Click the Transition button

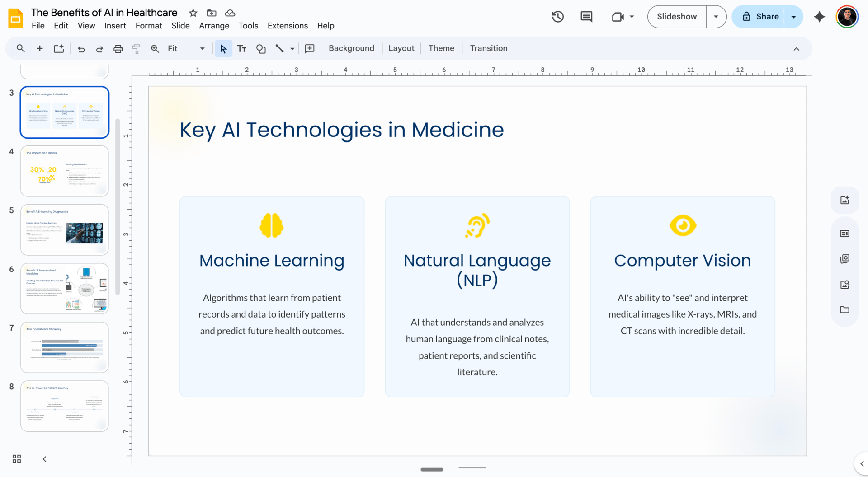click(489, 48)
